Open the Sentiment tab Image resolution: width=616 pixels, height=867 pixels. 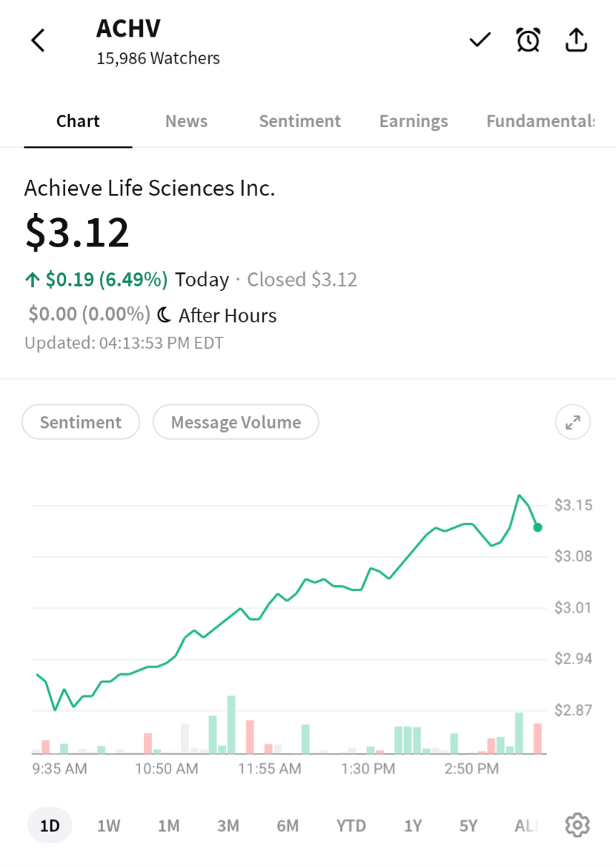(299, 121)
